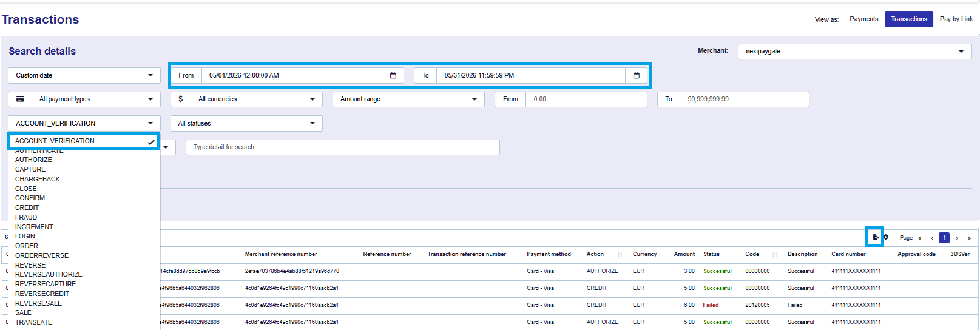Image resolution: width=980 pixels, height=330 pixels.
Task: Switch view to Pay by Link
Action: pyautogui.click(x=956, y=19)
